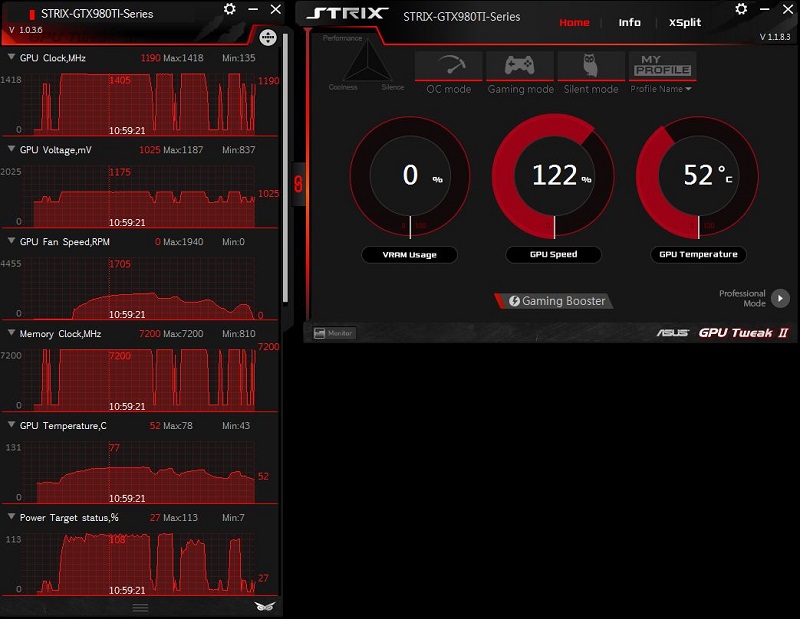Collapse the GPU Clock graph
Viewport: 800px width, 619px height.
11,58
